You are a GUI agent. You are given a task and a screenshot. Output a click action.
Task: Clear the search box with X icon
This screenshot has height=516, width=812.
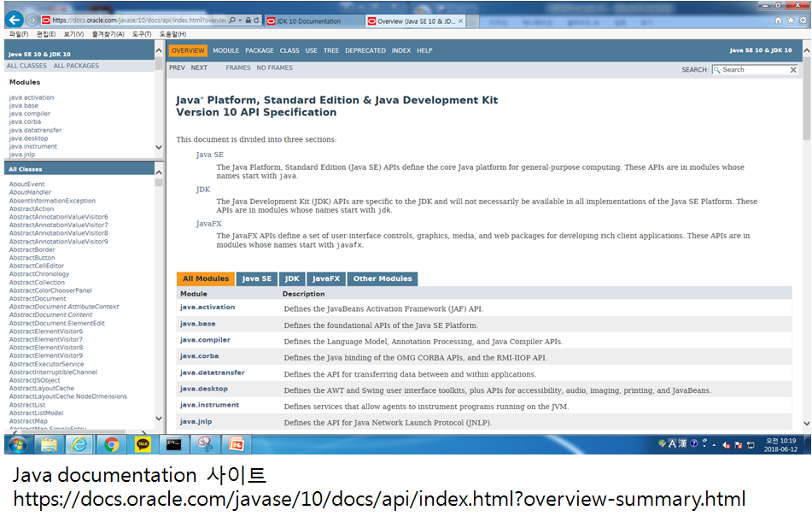793,70
